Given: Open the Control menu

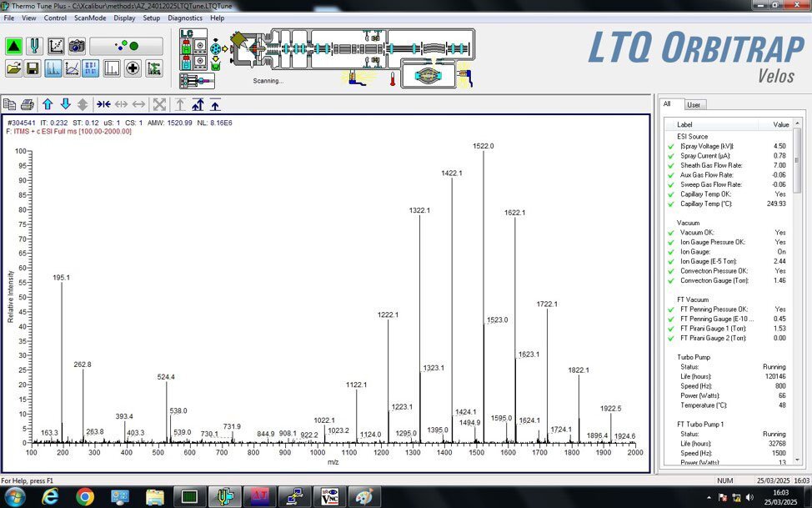Looking at the screenshot, I should point(55,18).
